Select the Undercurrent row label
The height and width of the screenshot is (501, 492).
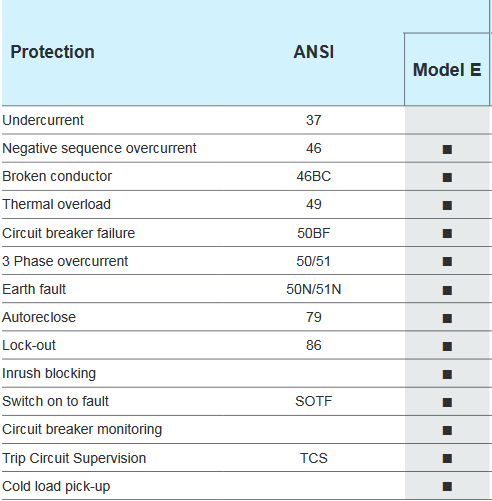pos(43,120)
